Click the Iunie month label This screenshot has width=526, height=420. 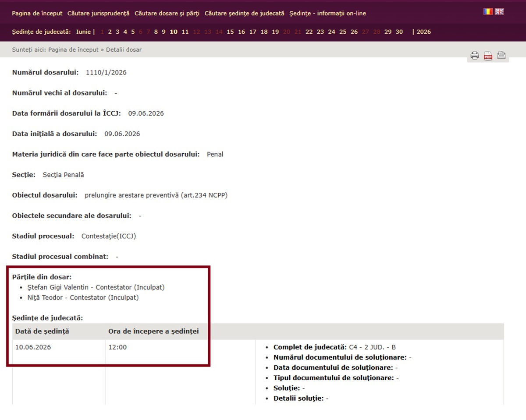(83, 32)
